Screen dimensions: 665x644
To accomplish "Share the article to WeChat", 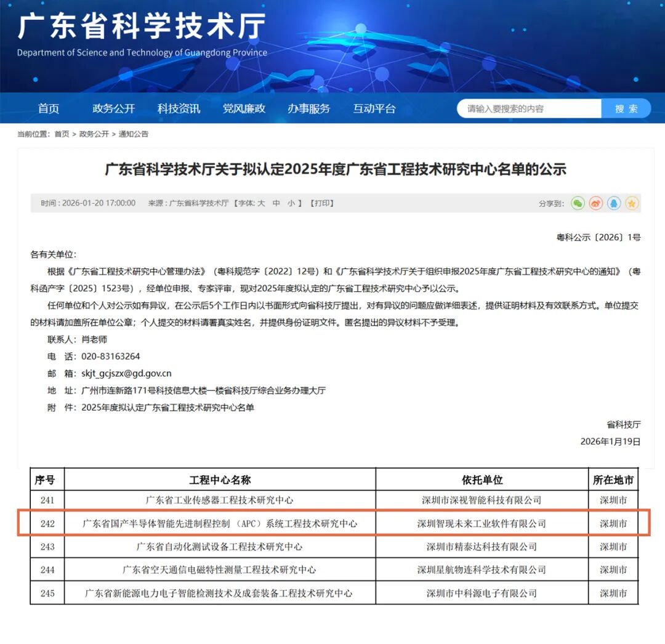I will [x=577, y=203].
